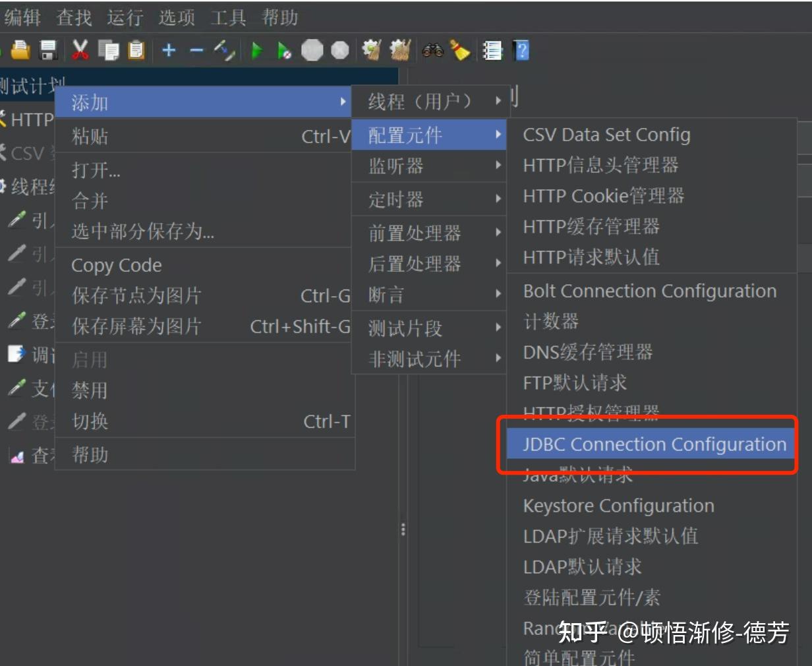Expand the 后置处理器 submenu
Image resolution: width=812 pixels, height=666 pixels.
(430, 264)
